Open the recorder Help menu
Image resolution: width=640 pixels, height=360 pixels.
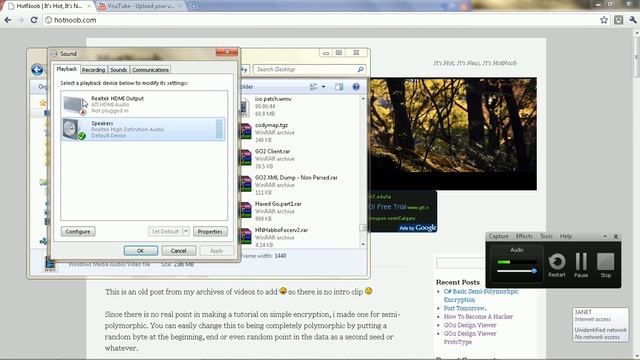[566, 236]
